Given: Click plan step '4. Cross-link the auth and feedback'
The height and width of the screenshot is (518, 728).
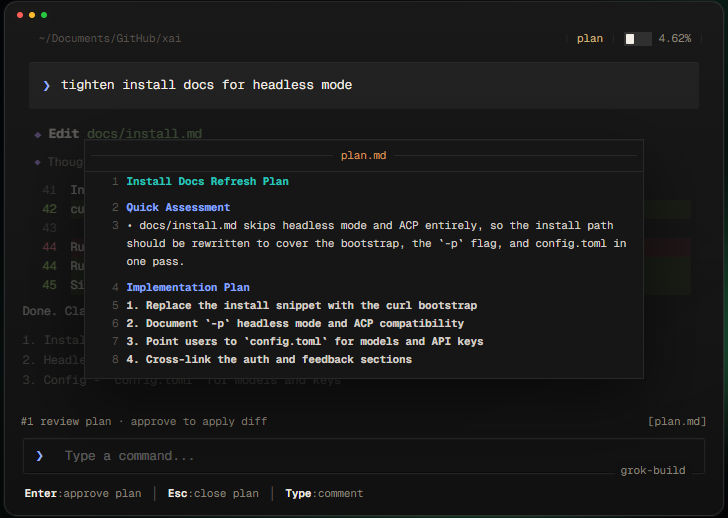Looking at the screenshot, I should (x=269, y=360).
